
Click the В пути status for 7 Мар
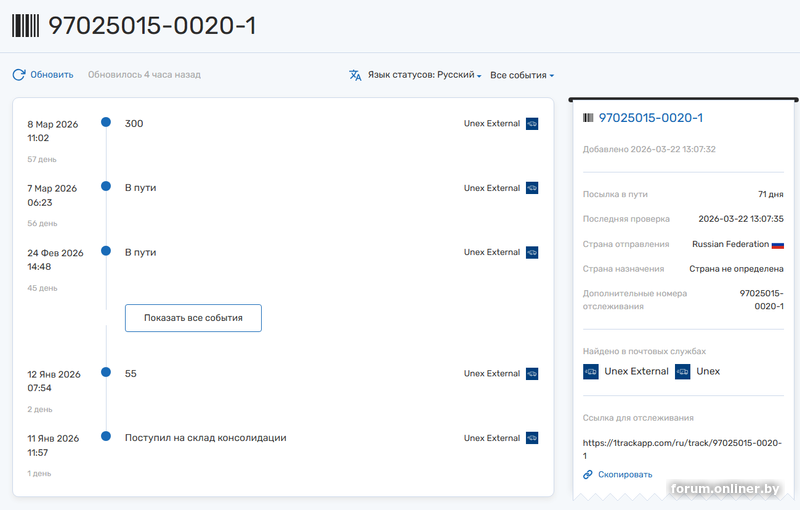pyautogui.click(x=140, y=188)
